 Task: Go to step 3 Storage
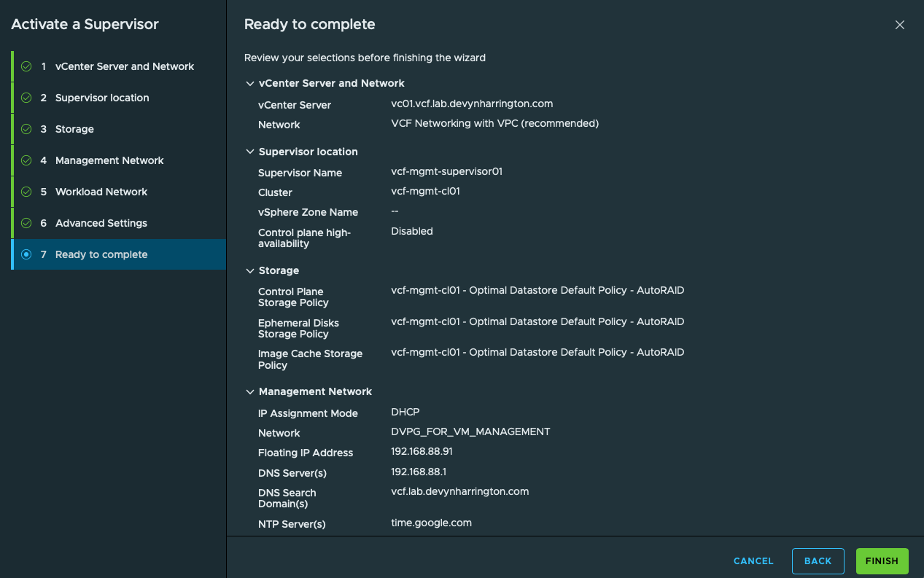[119, 129]
